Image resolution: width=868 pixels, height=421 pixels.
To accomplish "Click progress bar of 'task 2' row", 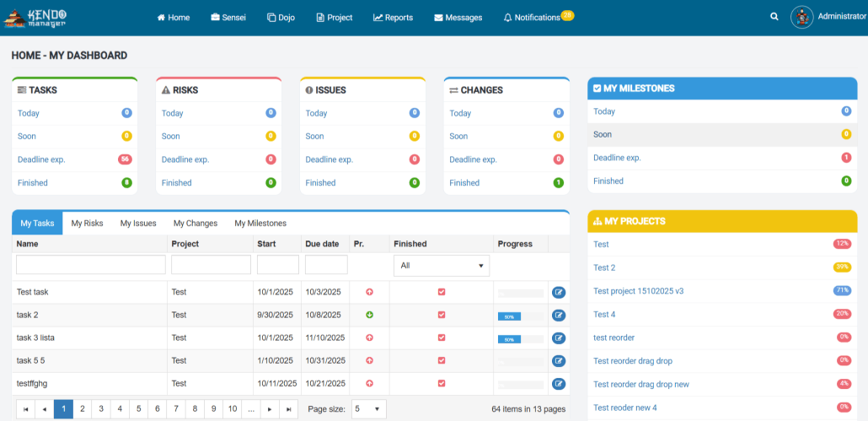I will (x=520, y=316).
